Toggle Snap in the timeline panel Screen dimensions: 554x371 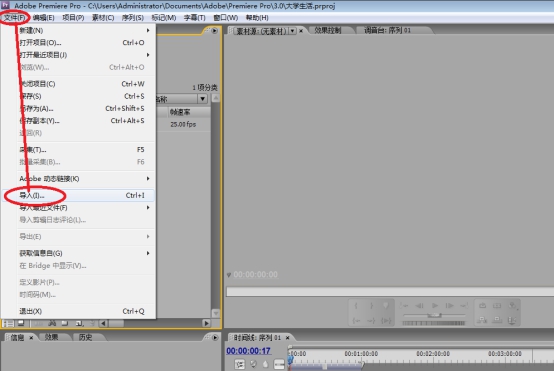[x=240, y=364]
